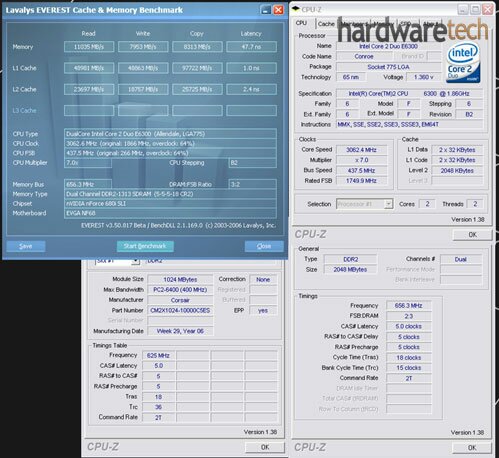This screenshot has width=499, height=458.
Task: Click the Chipset nVIDIA nForce 680i SLI field
Action: 170,204
